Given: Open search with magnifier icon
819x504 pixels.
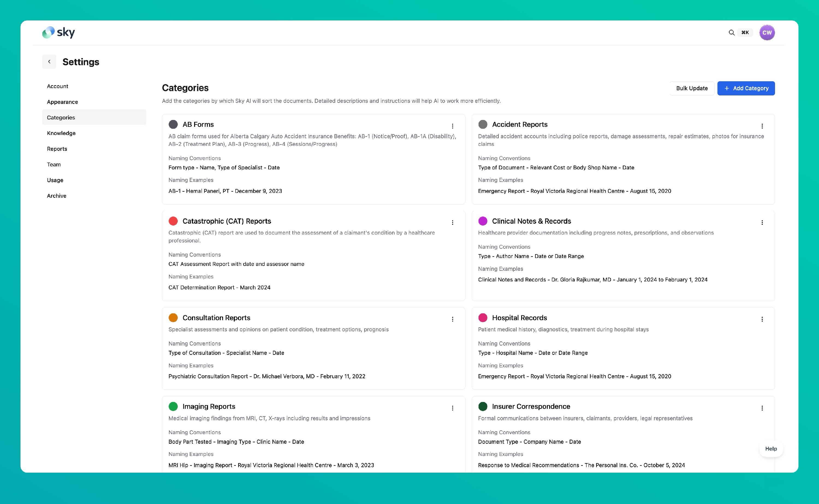Looking at the screenshot, I should [x=731, y=32].
